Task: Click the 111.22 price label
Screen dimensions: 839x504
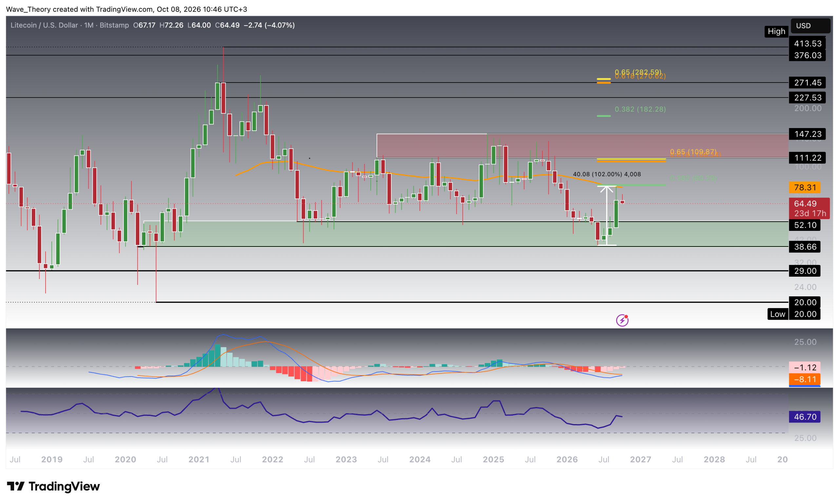Action: coord(807,158)
